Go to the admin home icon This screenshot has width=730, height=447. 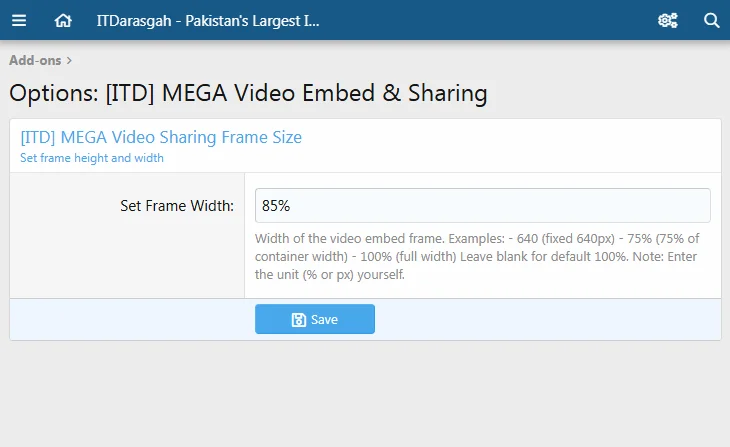(63, 20)
